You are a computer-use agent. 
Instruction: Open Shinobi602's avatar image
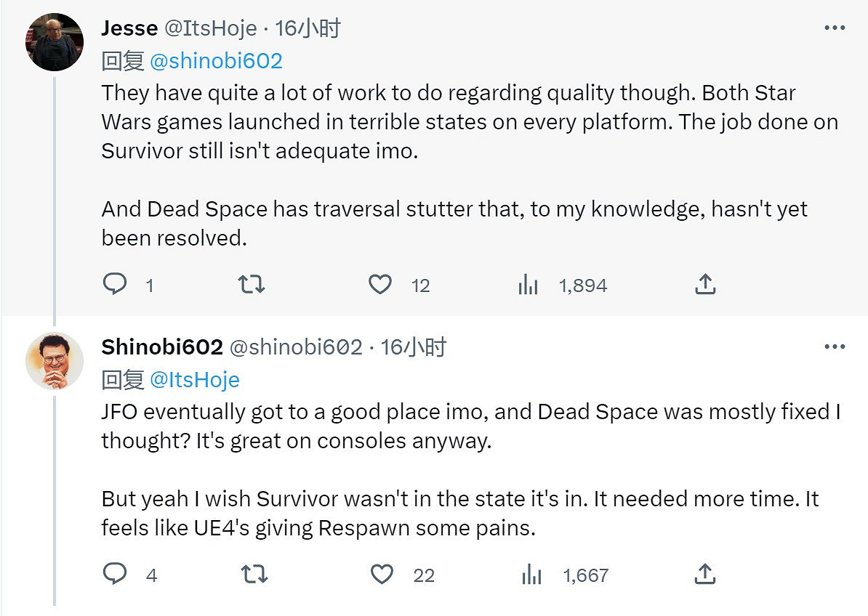[55, 361]
